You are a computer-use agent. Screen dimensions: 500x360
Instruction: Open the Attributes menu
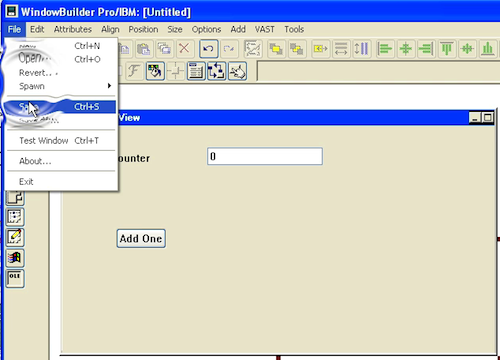[73, 29]
